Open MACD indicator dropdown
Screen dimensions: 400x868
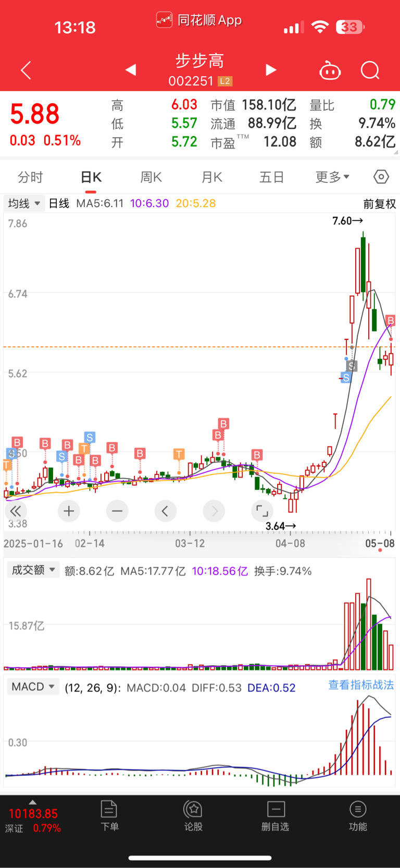[33, 687]
